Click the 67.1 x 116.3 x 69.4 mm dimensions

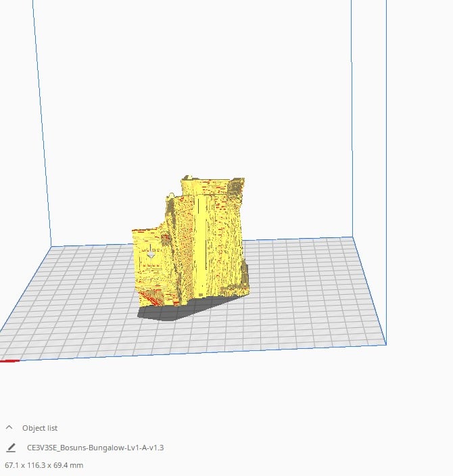click(x=44, y=465)
